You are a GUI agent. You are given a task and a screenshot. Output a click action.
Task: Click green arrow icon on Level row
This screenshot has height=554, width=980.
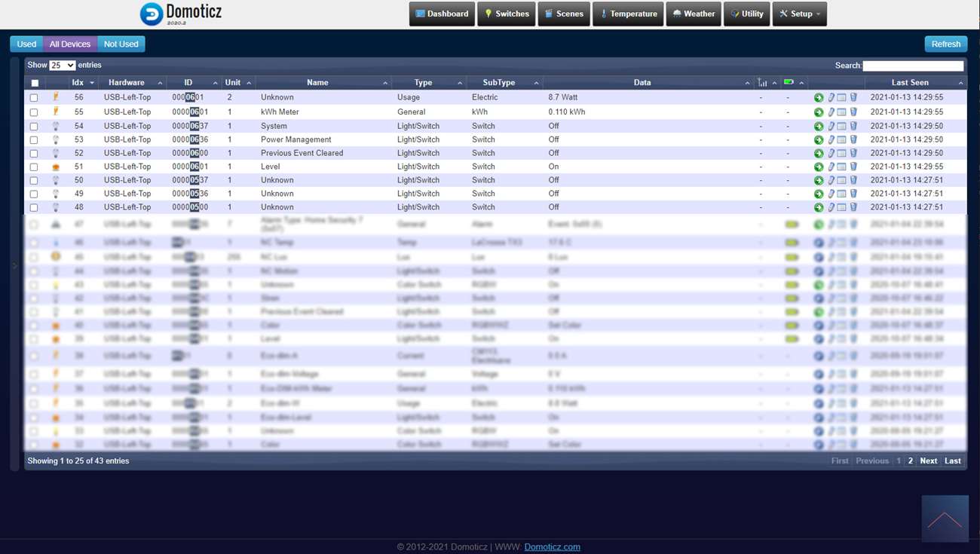coord(819,167)
